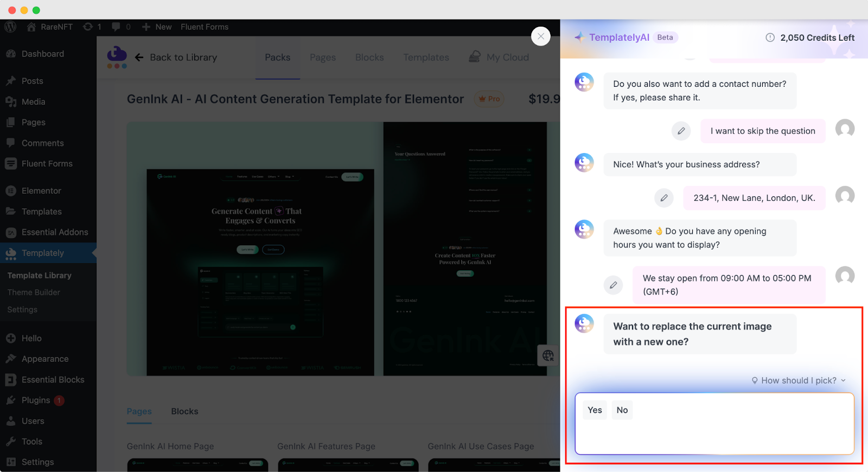Open the My Cloud section
Viewport: 868px width, 472px height.
click(499, 58)
